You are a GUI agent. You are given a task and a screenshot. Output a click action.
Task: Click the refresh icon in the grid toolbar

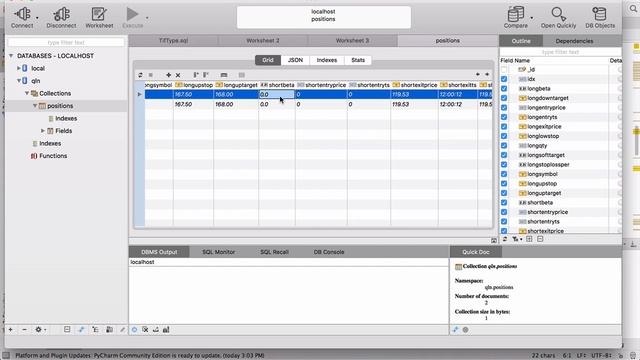tap(140, 75)
